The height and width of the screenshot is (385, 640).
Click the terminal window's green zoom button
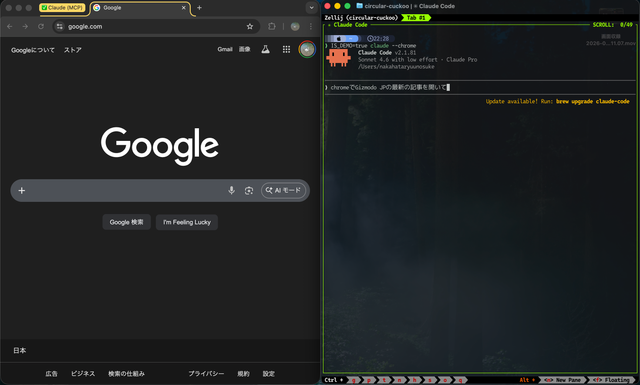(347, 6)
